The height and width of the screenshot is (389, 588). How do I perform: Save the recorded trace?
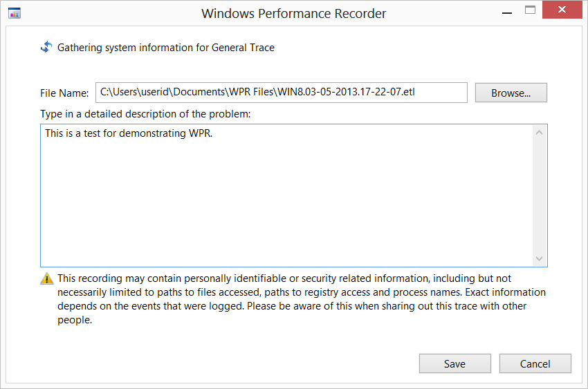[454, 363]
